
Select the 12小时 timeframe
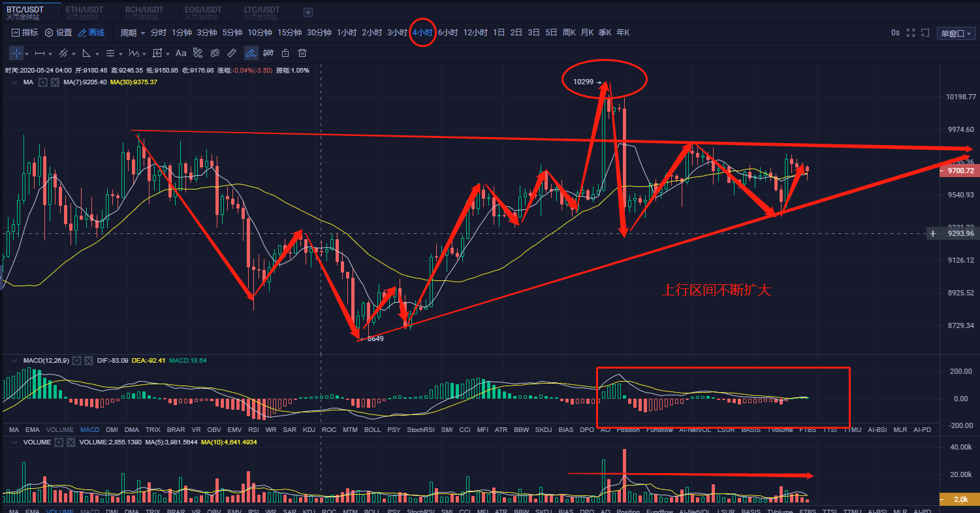[475, 33]
